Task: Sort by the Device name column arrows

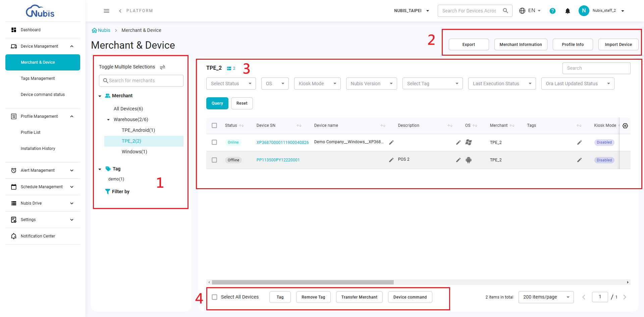Action: (383, 126)
